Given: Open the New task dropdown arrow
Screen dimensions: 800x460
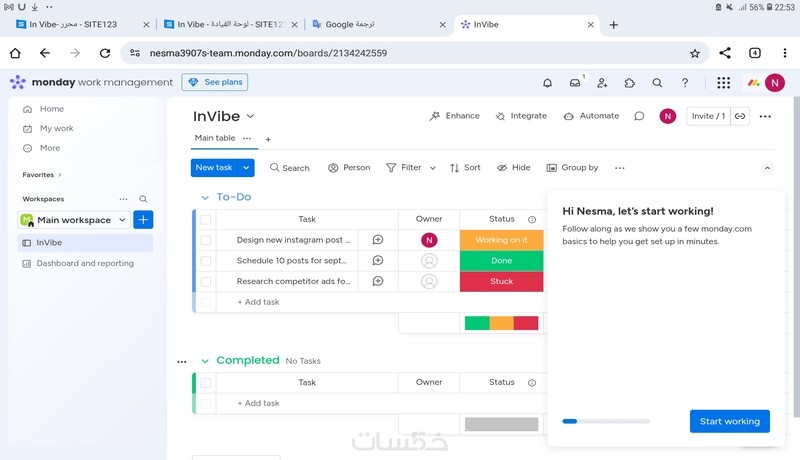Looking at the screenshot, I should pos(246,168).
